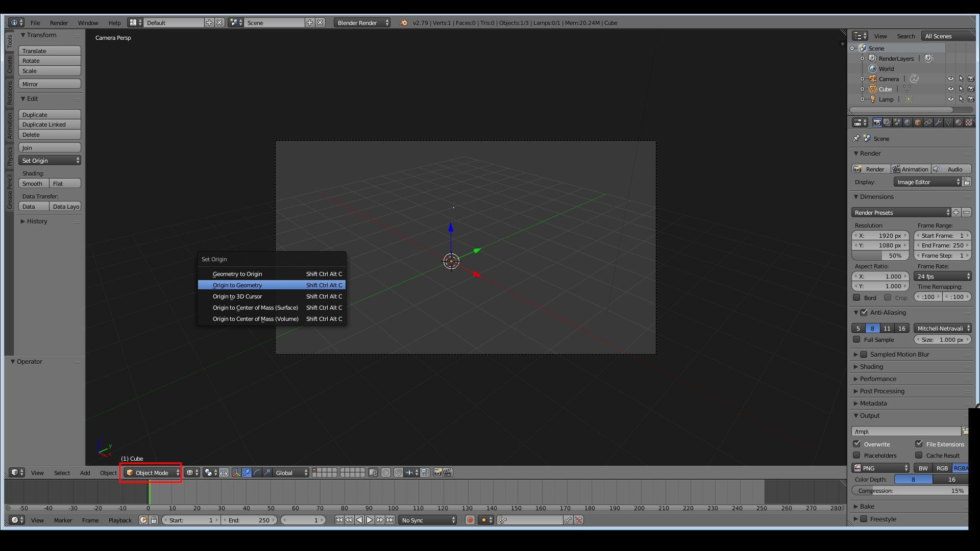Toggle Cube visibility eye in outliner

tap(950, 89)
